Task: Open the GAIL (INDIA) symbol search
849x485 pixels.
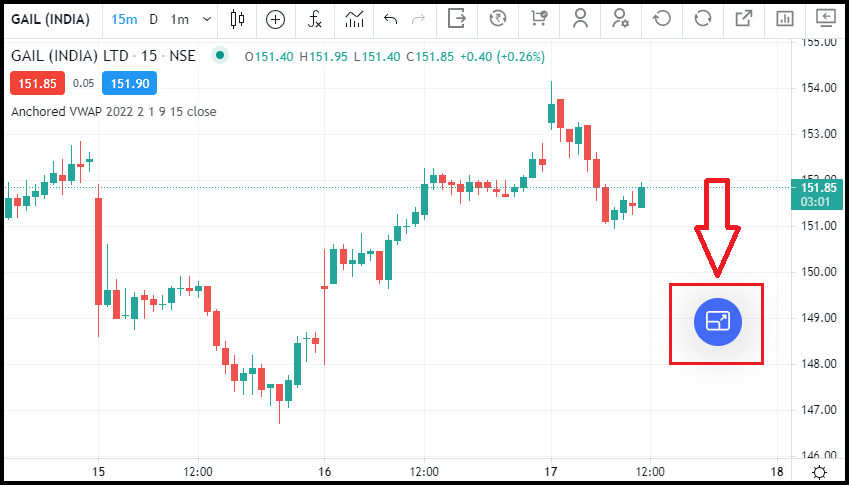Action: [50, 20]
